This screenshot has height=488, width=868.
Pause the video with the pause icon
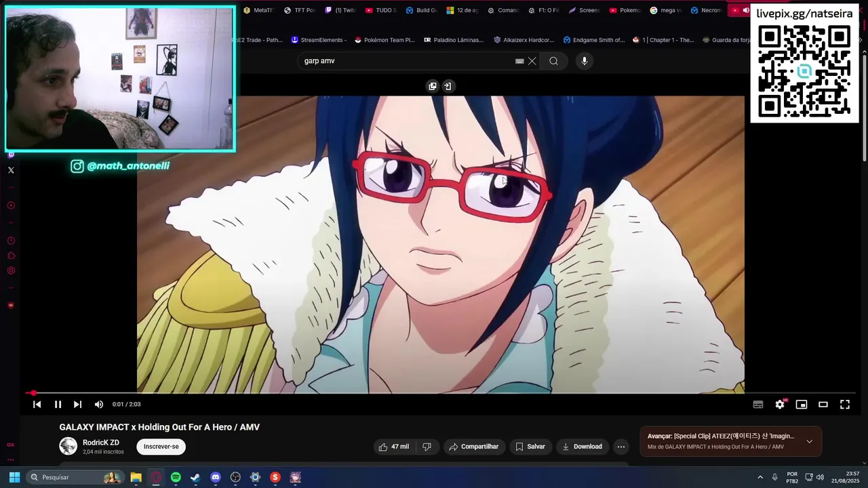click(58, 405)
